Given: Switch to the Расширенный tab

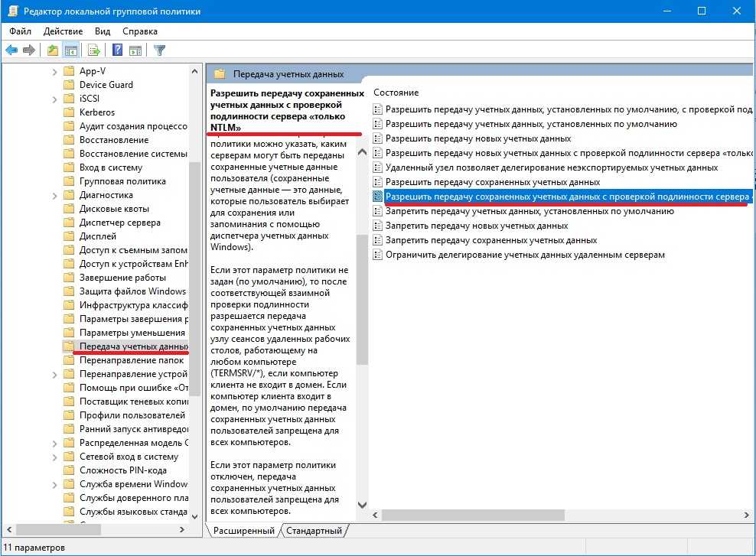Looking at the screenshot, I should pos(243,530).
